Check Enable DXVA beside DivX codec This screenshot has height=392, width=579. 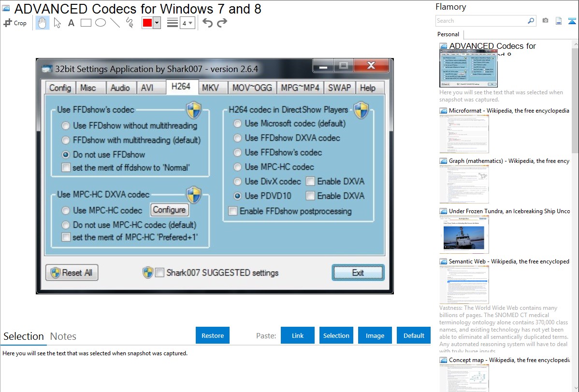(310, 181)
